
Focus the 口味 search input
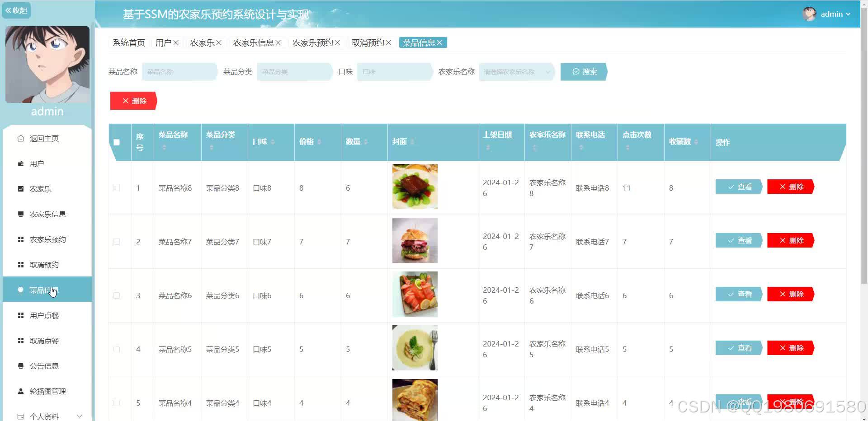(x=395, y=71)
